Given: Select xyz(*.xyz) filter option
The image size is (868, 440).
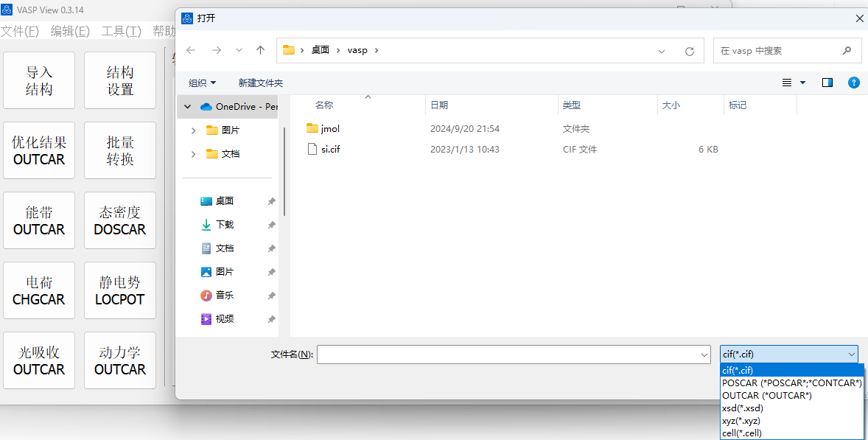Looking at the screenshot, I should (740, 420).
